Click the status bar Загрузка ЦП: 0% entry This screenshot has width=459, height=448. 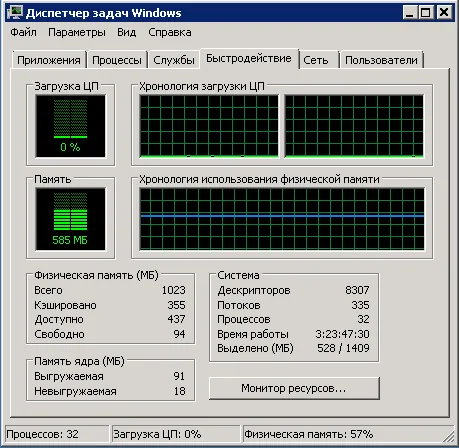tap(176, 434)
